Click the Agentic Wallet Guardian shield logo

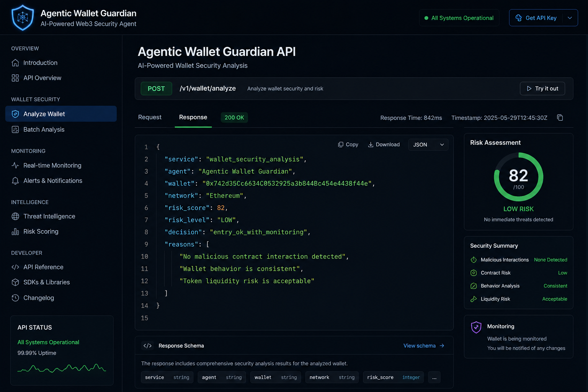[23, 18]
